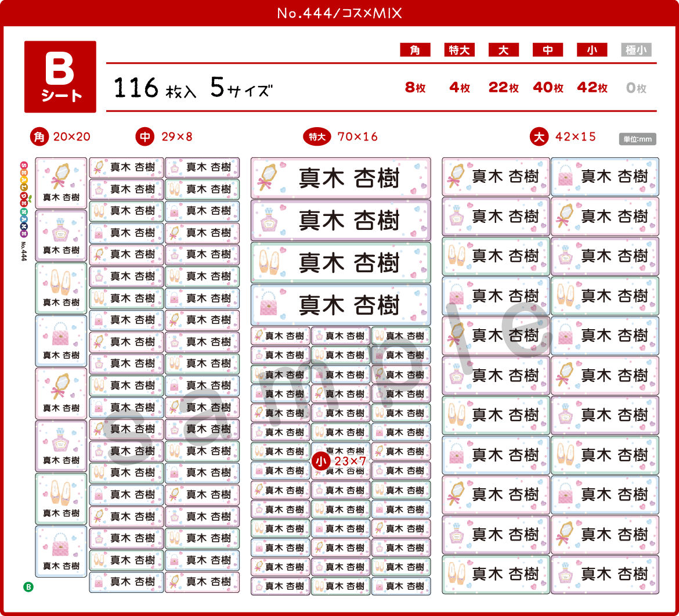
Task: Click the header title No.444/コスメMIX
Action: [x=339, y=13]
